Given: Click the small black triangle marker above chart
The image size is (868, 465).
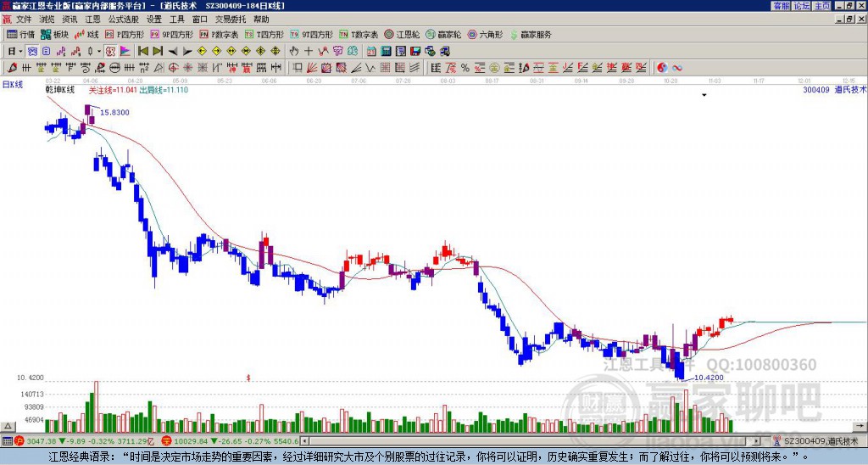Looking at the screenshot, I should point(704,95).
